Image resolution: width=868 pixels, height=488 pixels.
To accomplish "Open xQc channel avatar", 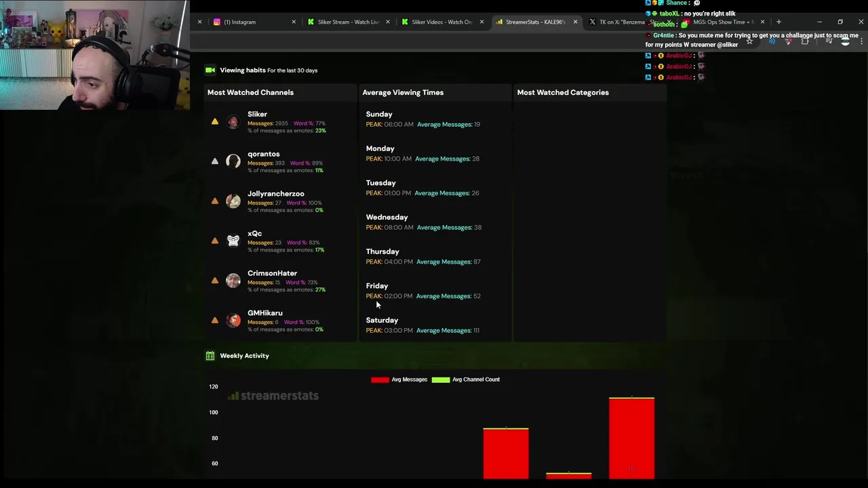I will tap(233, 241).
